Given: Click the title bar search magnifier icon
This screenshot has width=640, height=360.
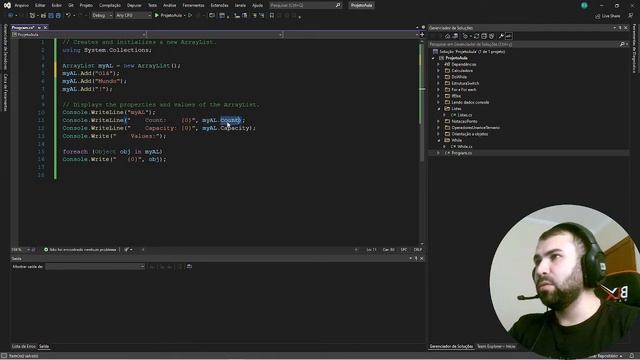Looking at the screenshot, I should pyautogui.click(x=338, y=5).
